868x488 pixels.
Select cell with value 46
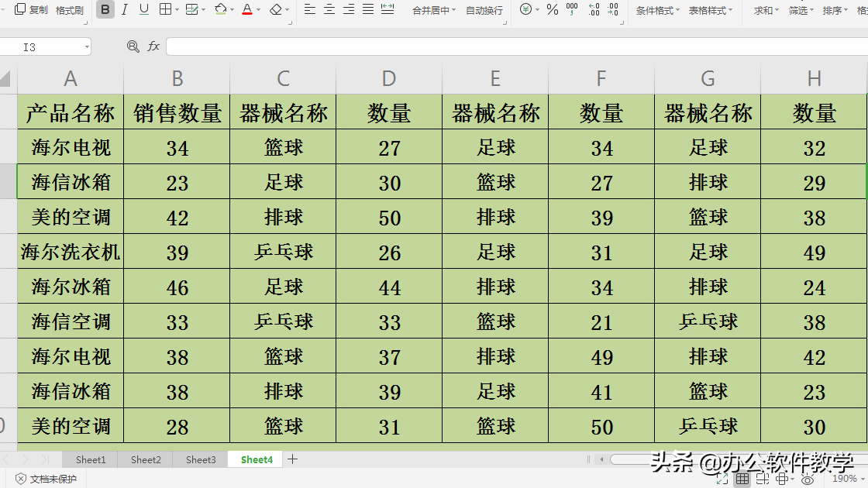click(177, 287)
